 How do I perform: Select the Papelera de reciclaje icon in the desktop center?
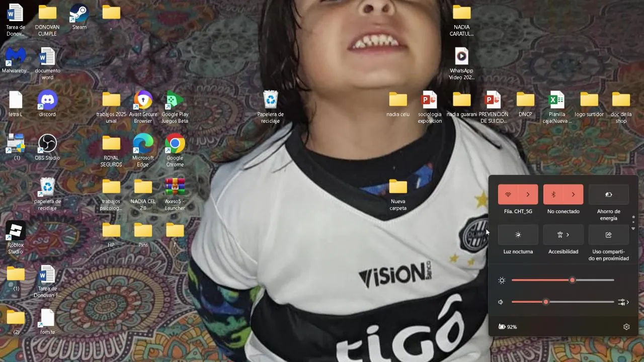[x=271, y=108]
